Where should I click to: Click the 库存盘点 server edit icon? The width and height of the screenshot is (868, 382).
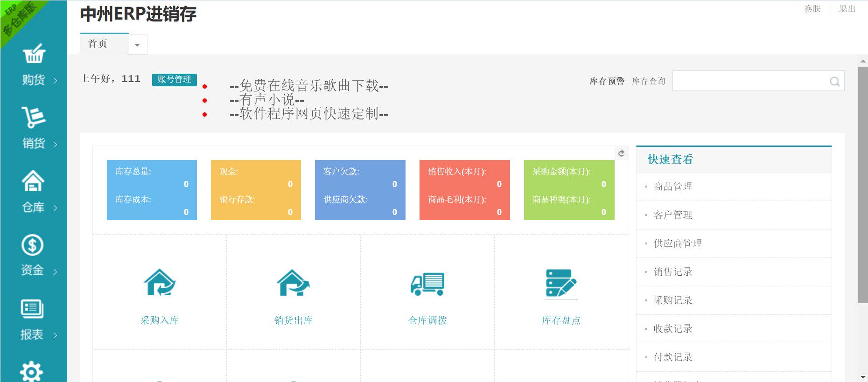(x=561, y=283)
